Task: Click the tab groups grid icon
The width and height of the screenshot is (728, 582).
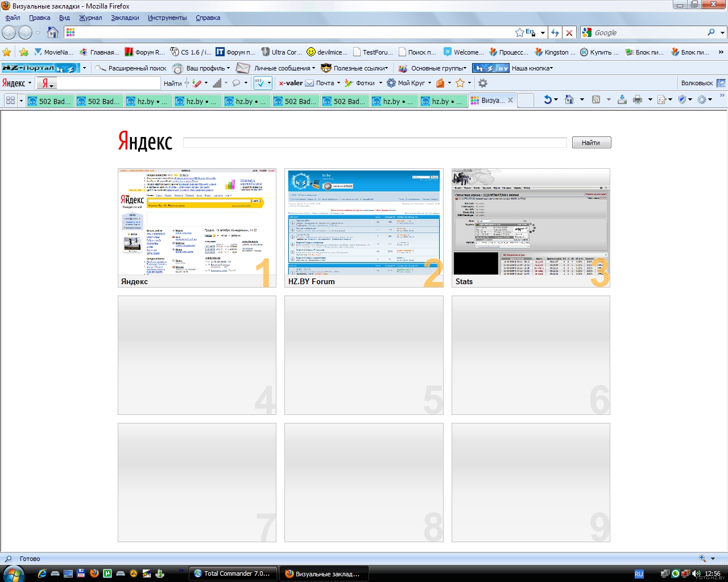Action: pyautogui.click(x=10, y=100)
